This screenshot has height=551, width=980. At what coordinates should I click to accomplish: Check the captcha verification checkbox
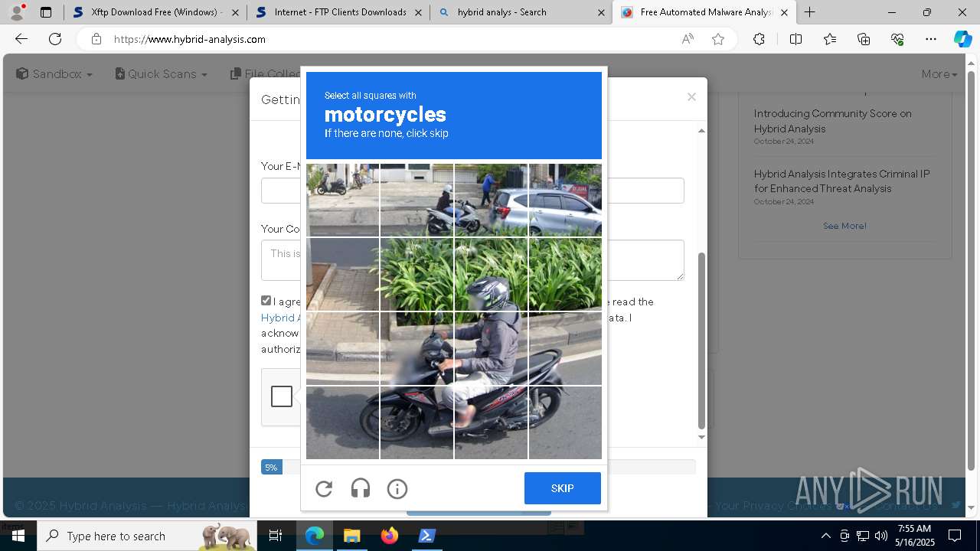pyautogui.click(x=282, y=396)
